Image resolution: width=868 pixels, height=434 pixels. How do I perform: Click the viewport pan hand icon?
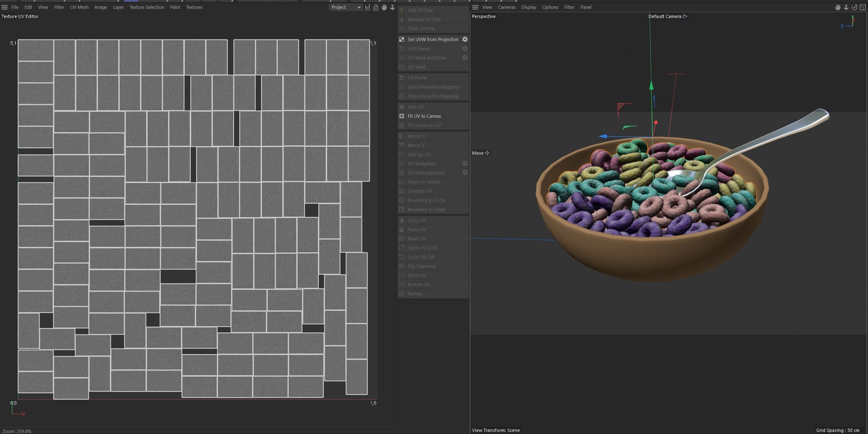tap(837, 7)
